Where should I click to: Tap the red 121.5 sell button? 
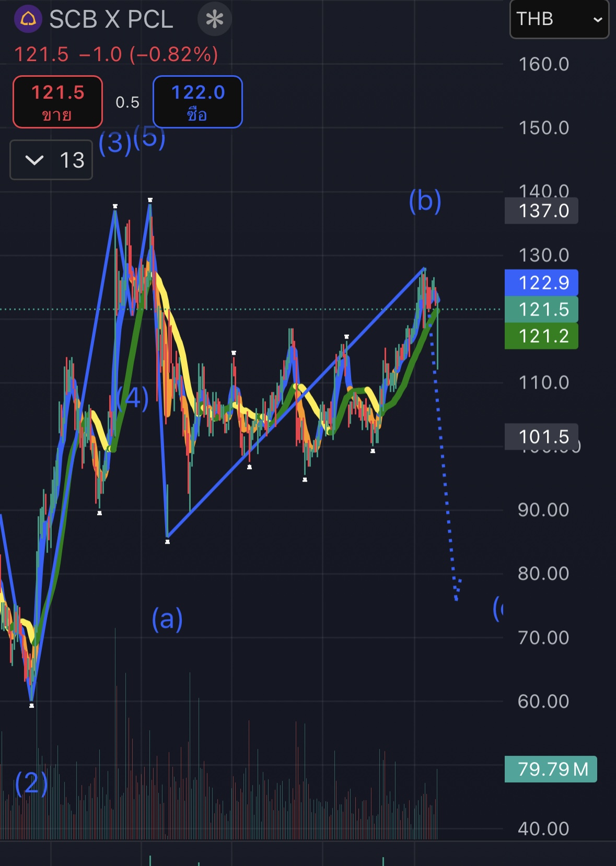click(57, 102)
